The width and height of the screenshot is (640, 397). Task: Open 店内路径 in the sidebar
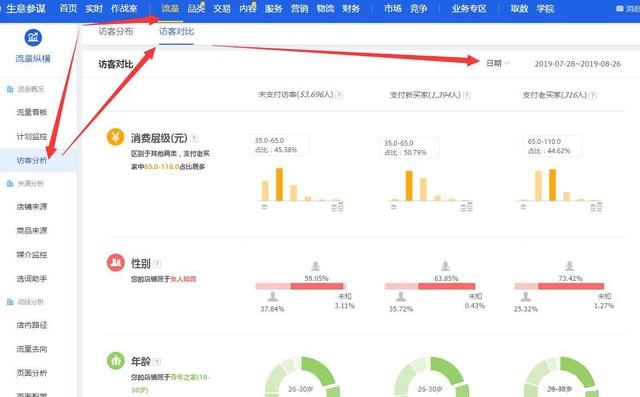pos(32,325)
